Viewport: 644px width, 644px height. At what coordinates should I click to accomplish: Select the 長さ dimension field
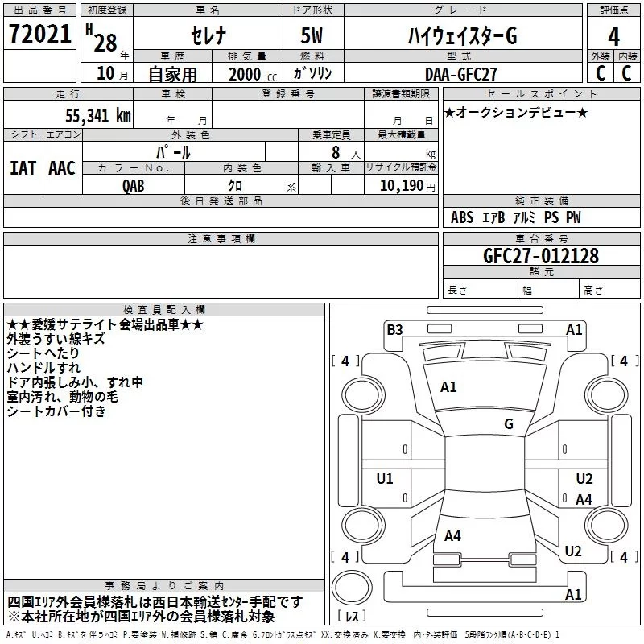tap(480, 290)
